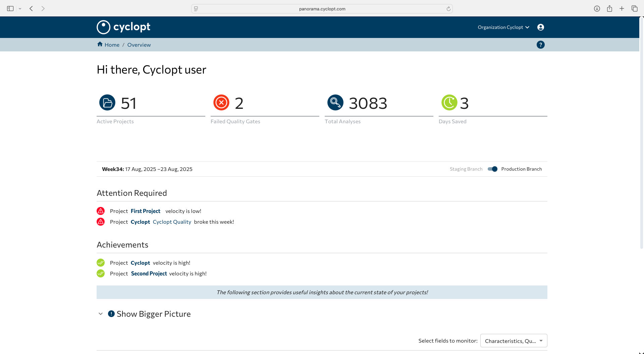644x354 pixels.
Task: Click the panorama.cyclopt.com address bar
Action: [322, 9]
